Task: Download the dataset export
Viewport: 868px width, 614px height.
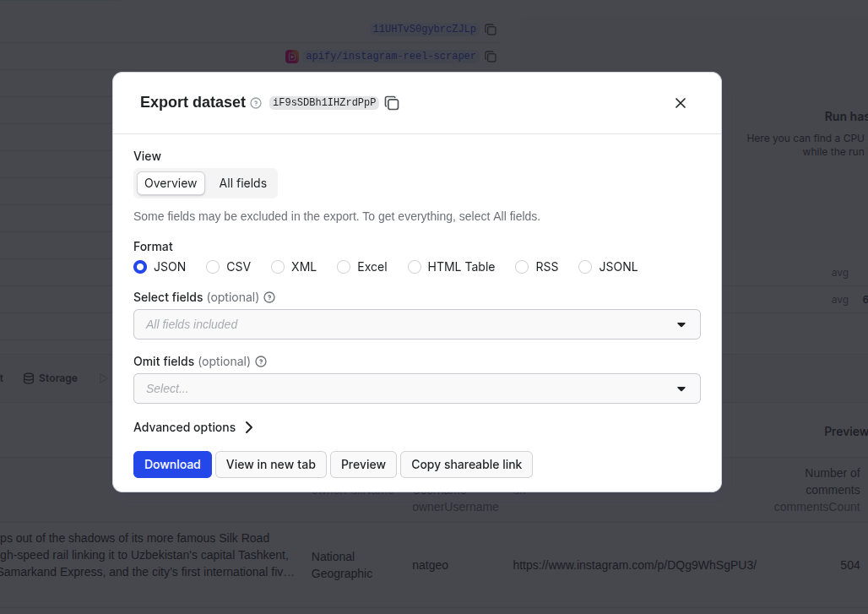Action: 172,465
